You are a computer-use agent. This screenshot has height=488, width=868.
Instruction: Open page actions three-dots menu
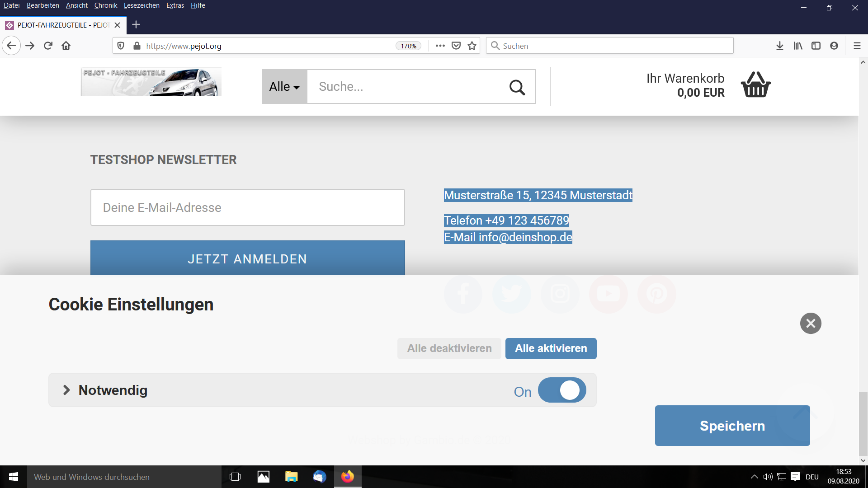[440, 46]
